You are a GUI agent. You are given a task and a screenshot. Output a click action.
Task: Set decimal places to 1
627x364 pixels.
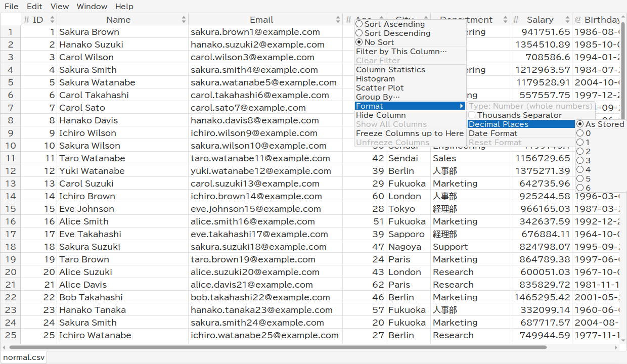tap(580, 143)
